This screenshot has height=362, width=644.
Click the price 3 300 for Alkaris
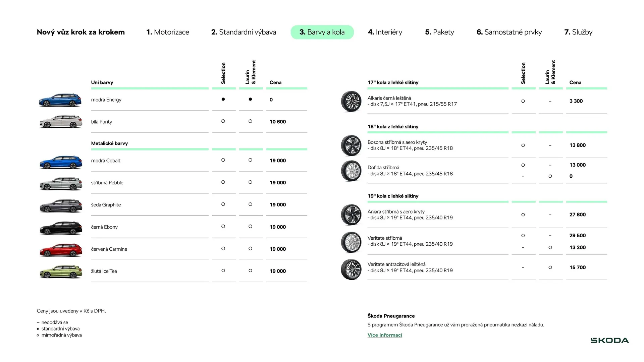(x=576, y=101)
